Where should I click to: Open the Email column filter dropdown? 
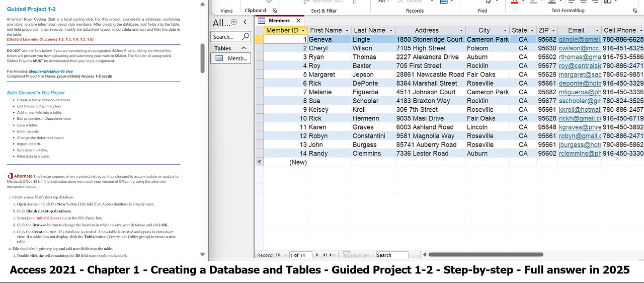[597, 30]
